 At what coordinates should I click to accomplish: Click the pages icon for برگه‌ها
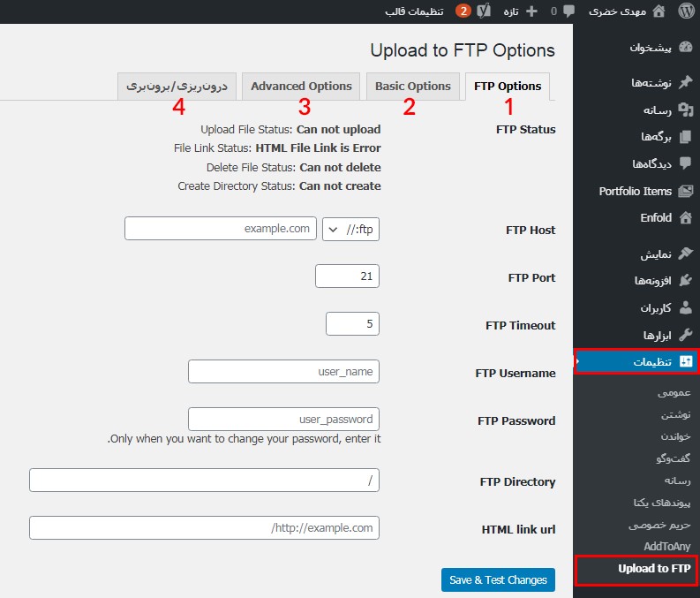[x=685, y=137]
